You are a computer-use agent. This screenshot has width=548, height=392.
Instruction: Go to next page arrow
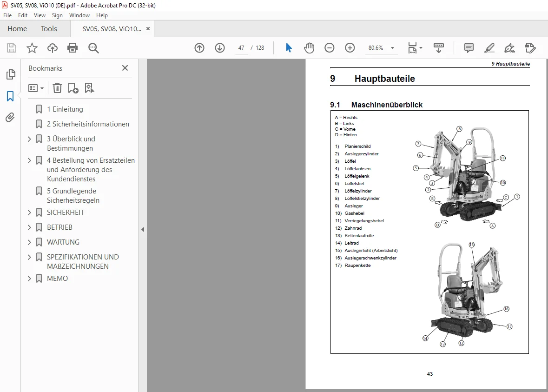coord(220,48)
